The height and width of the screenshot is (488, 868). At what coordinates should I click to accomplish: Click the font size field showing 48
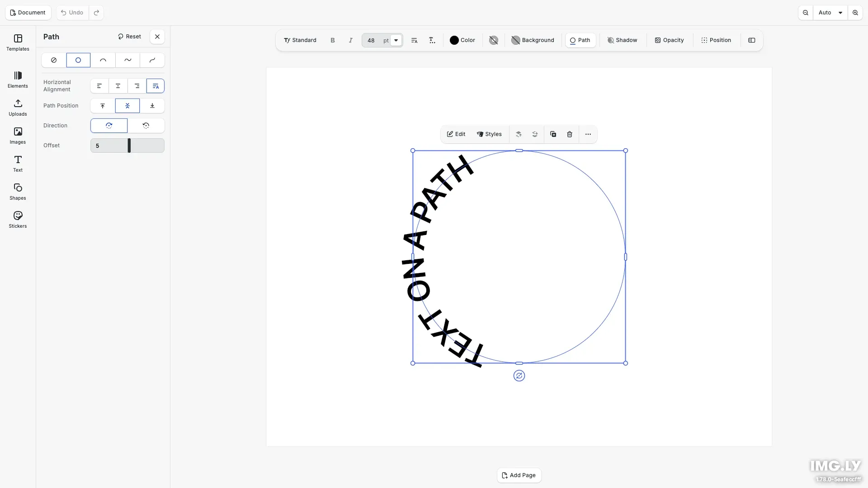pos(371,40)
